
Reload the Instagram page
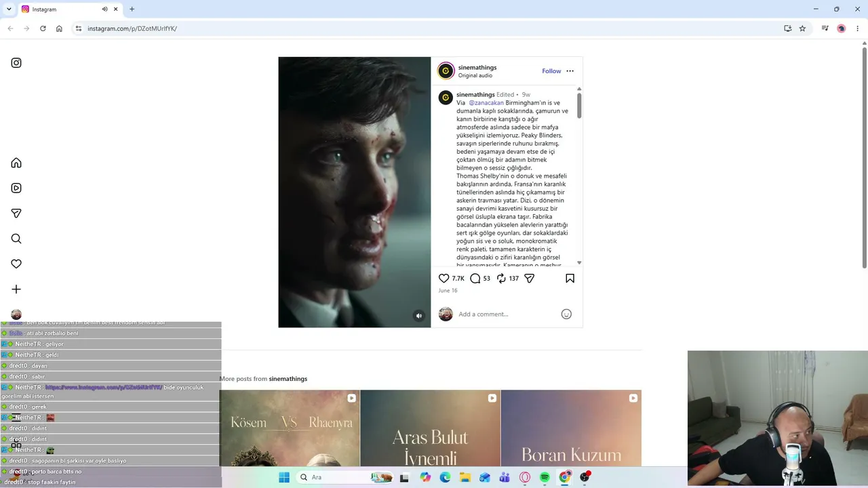(x=43, y=28)
